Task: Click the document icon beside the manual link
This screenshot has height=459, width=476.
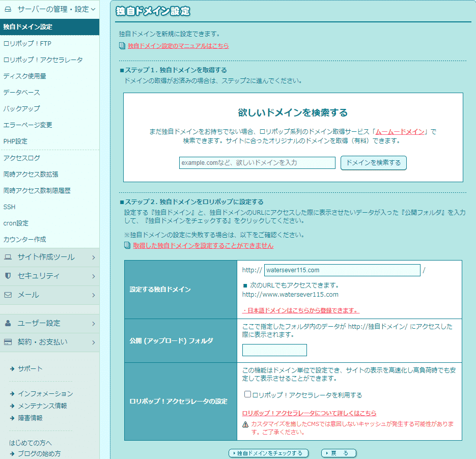Action: 122,46
